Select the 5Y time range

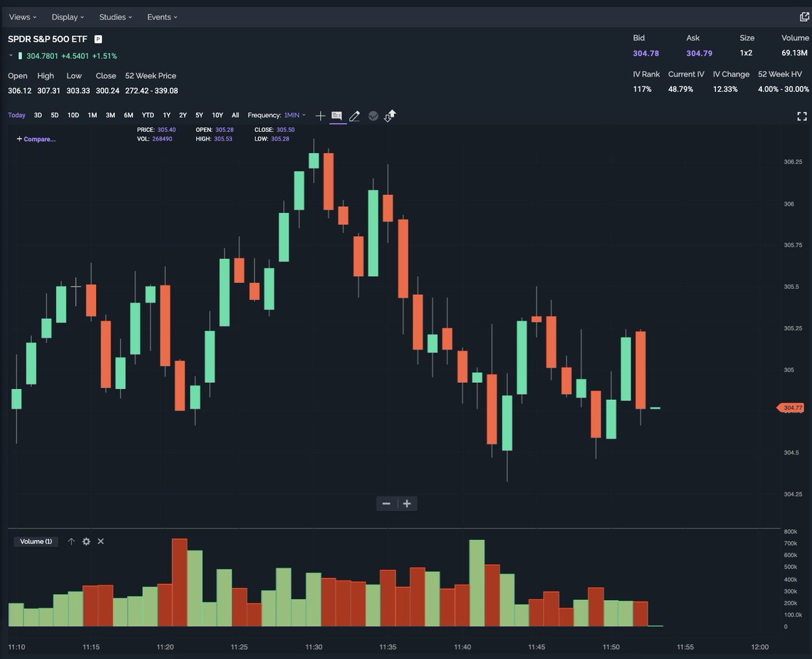[199, 116]
